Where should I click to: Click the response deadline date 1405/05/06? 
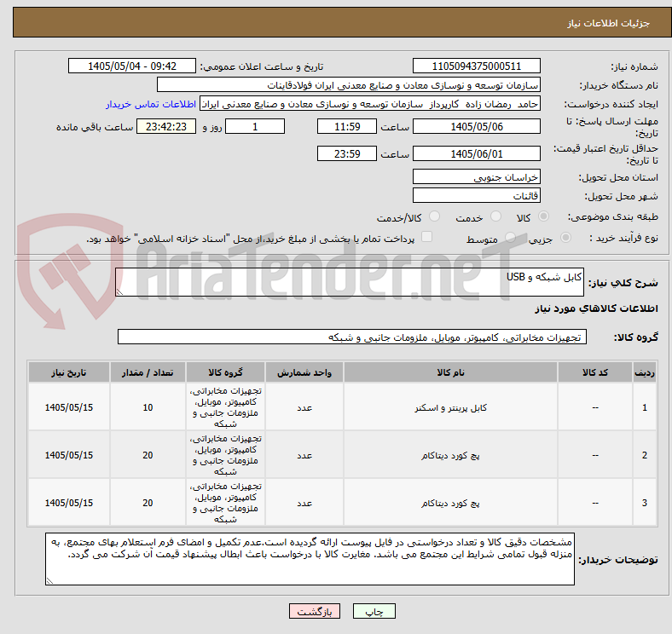pyautogui.click(x=476, y=126)
